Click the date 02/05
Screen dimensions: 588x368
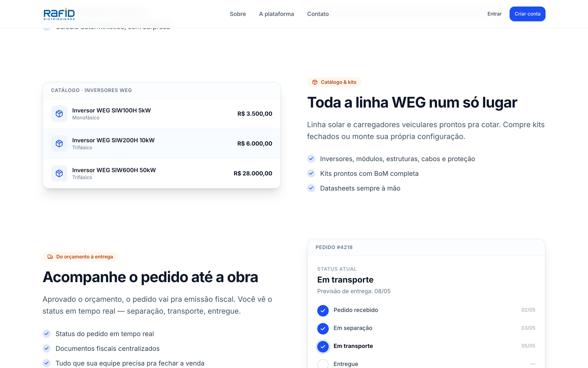coord(528,310)
